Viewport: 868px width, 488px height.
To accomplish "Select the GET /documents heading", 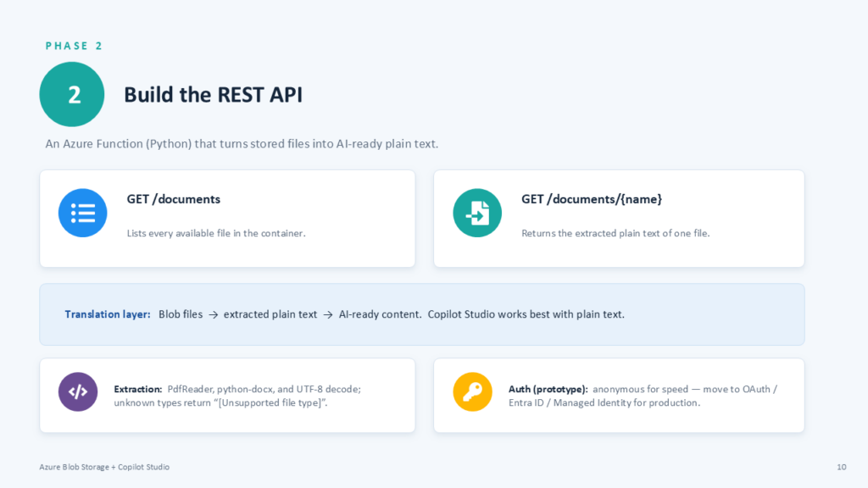I will coord(173,199).
